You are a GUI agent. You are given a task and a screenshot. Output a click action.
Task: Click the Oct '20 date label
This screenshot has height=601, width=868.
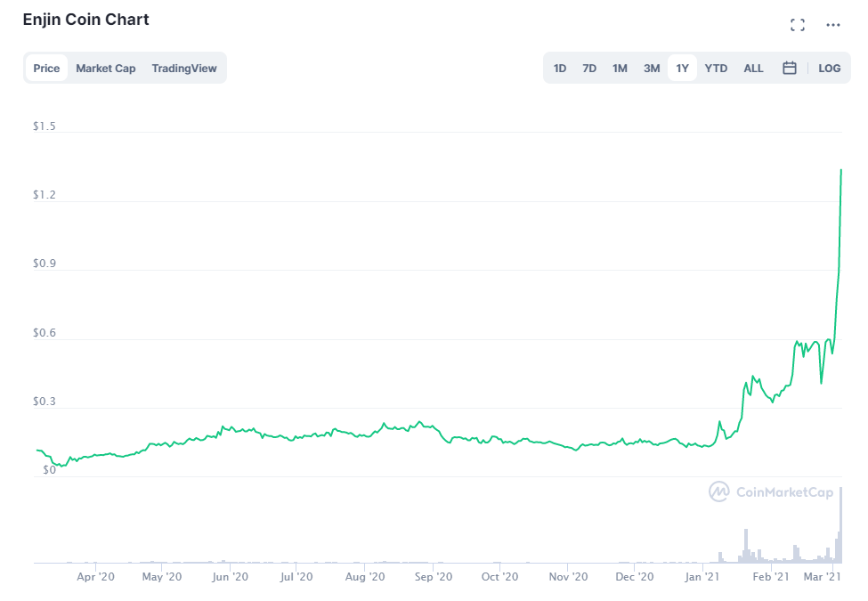[x=499, y=577]
